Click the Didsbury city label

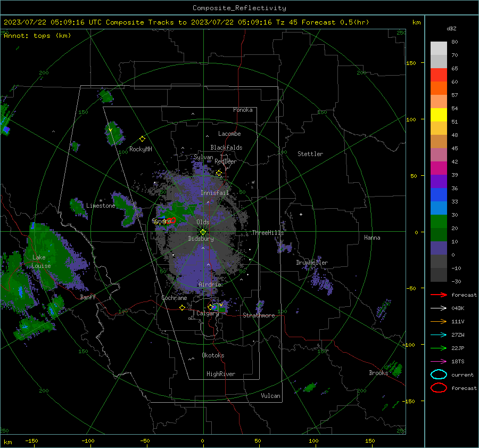point(201,239)
